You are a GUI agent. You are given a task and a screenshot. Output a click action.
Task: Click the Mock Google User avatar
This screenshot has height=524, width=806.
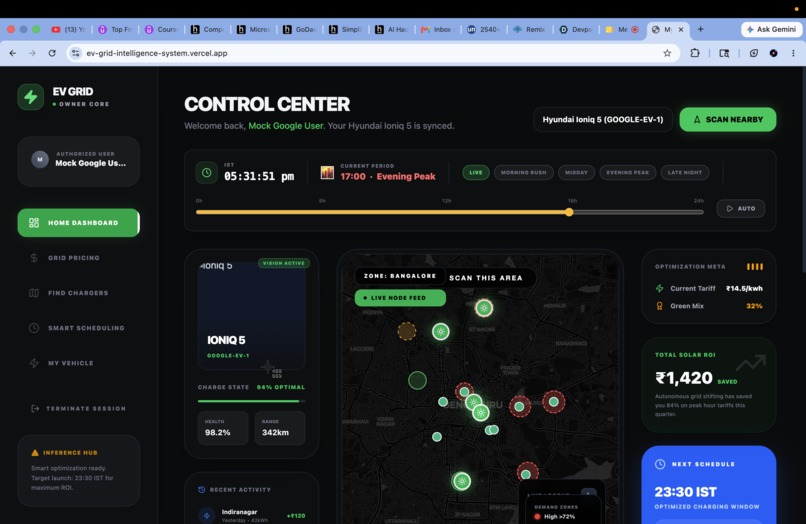[40, 159]
